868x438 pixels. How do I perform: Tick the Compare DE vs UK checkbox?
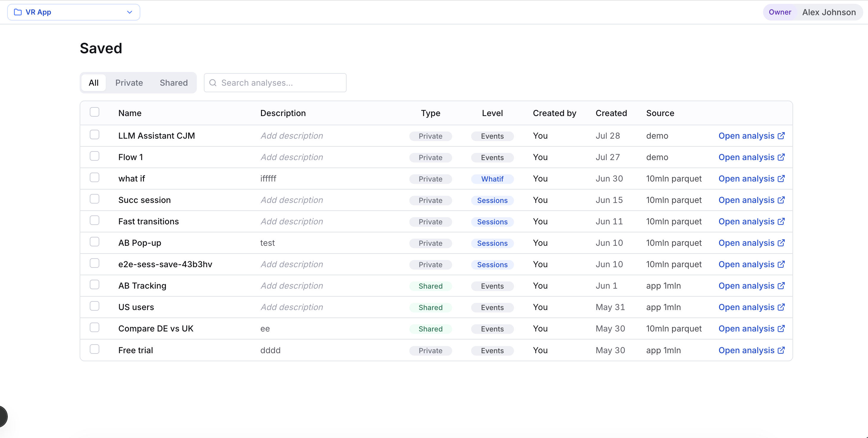[x=94, y=327]
